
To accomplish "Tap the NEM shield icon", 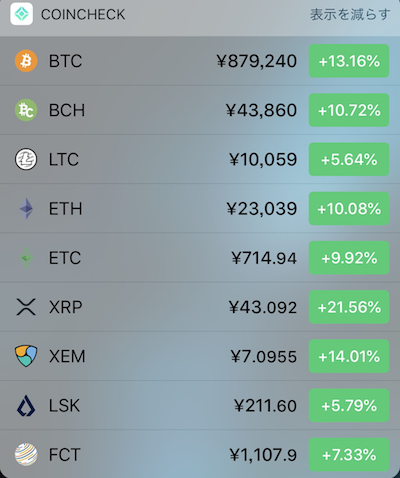I will [x=26, y=356].
